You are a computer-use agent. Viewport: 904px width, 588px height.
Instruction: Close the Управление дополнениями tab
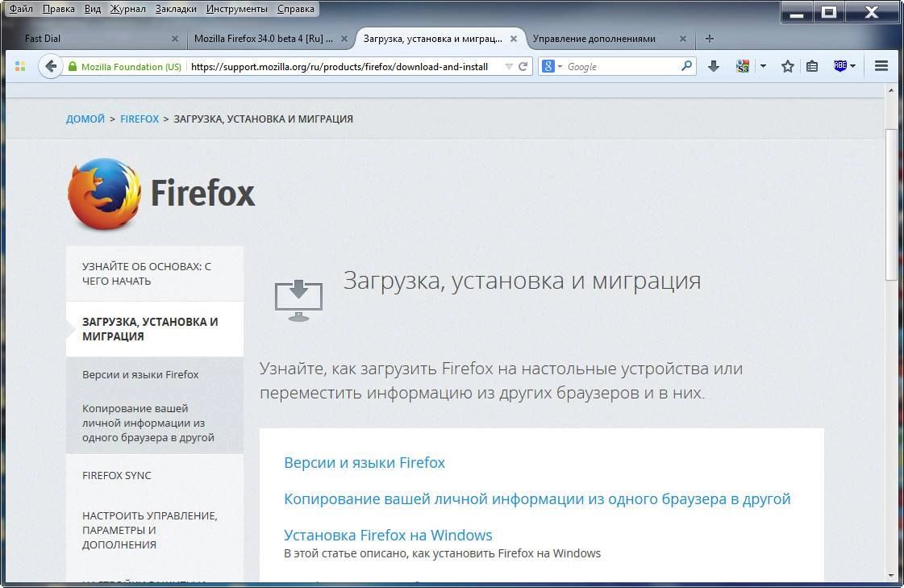coord(682,40)
